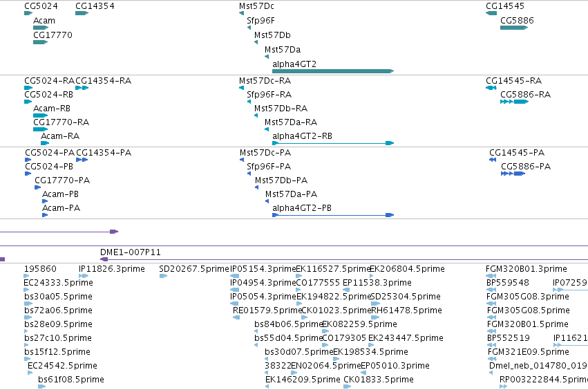Click the DME1-007P11 label
Viewport: 588px width, 390px height.
[131, 252]
